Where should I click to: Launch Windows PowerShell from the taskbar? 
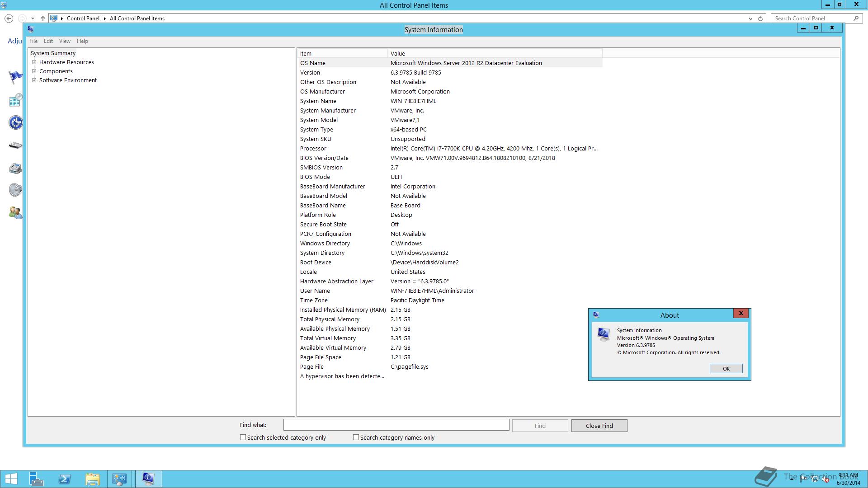pyautogui.click(x=65, y=479)
